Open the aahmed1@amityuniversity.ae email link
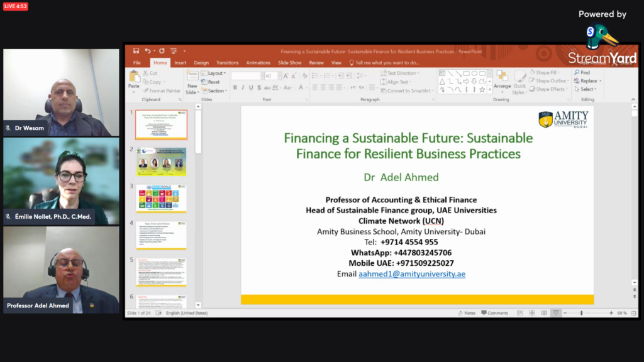Image resolution: width=644 pixels, height=362 pixels. point(412,274)
